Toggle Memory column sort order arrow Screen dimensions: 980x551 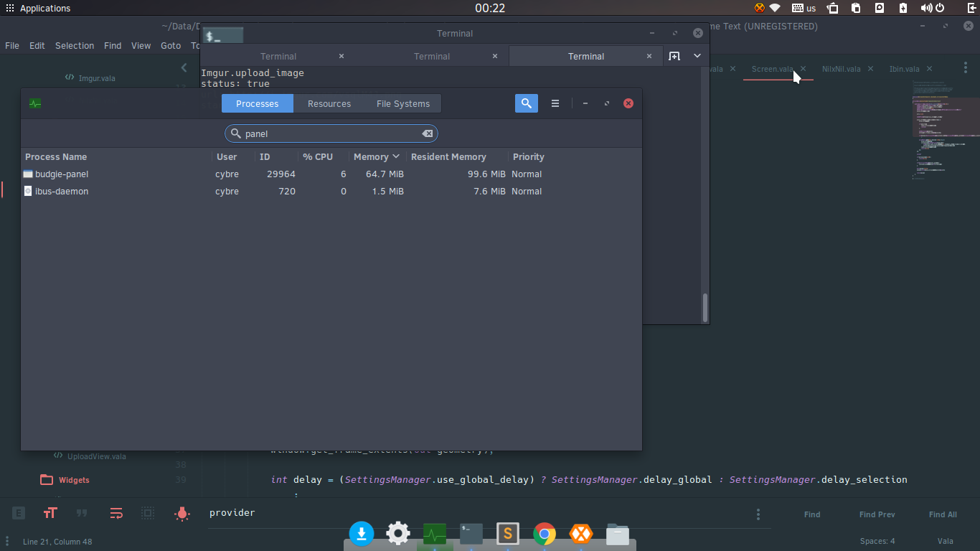[x=396, y=156]
